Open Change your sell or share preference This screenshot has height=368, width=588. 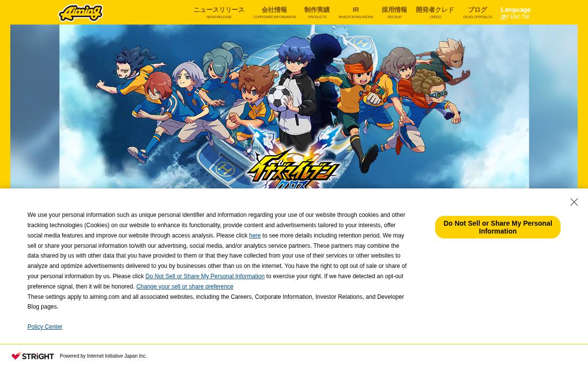(185, 287)
